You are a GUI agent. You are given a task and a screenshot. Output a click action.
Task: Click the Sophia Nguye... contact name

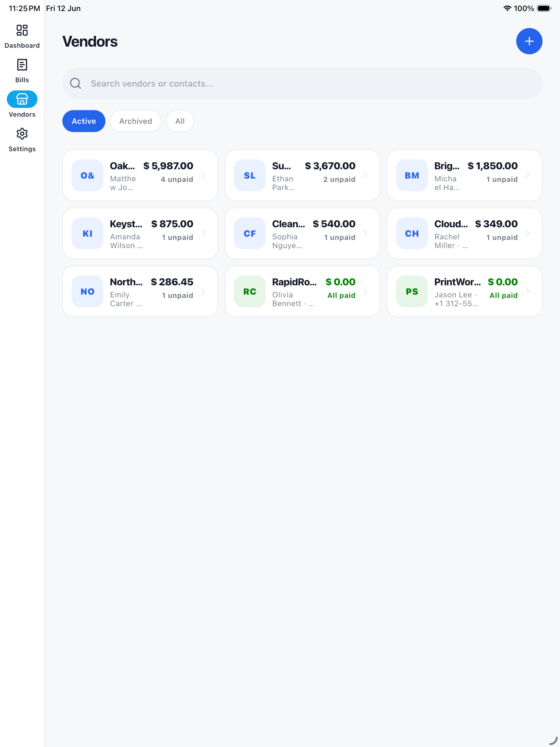tap(287, 241)
